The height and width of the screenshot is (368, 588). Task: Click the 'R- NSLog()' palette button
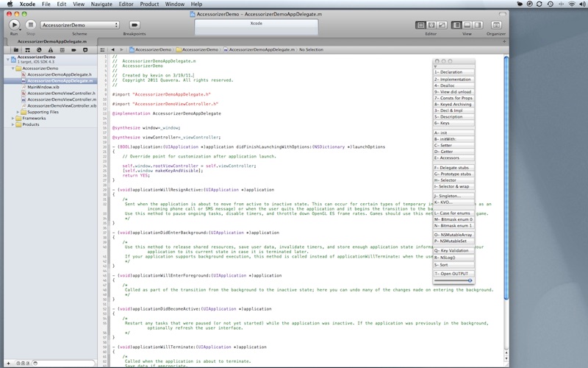(x=453, y=258)
